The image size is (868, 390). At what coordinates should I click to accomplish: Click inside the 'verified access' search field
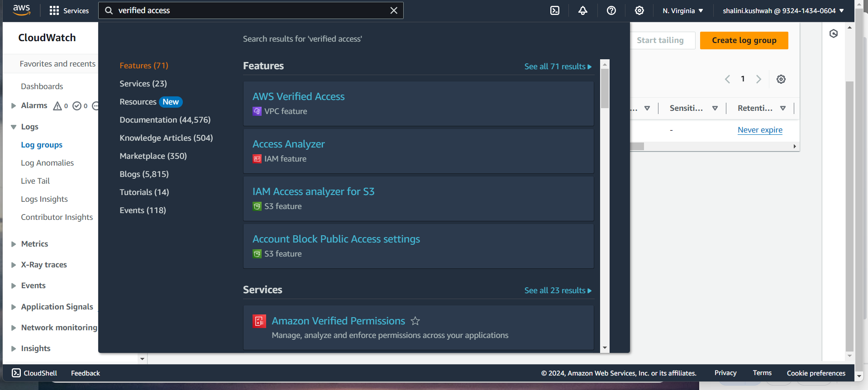[251, 10]
